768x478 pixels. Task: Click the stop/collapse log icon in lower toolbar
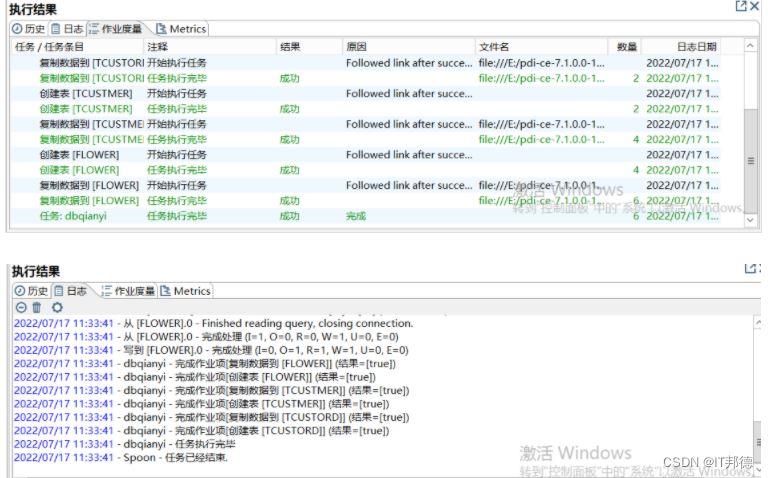click(x=21, y=308)
